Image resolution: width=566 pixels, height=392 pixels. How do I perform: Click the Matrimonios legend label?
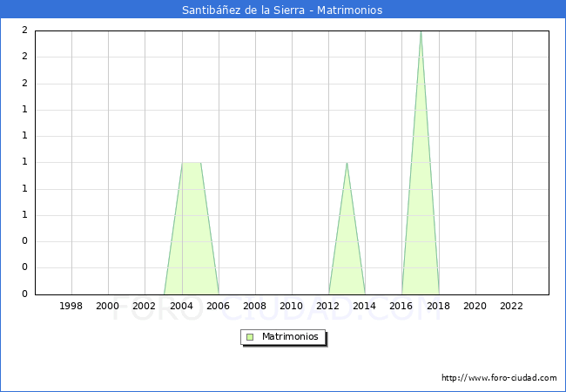(x=290, y=336)
